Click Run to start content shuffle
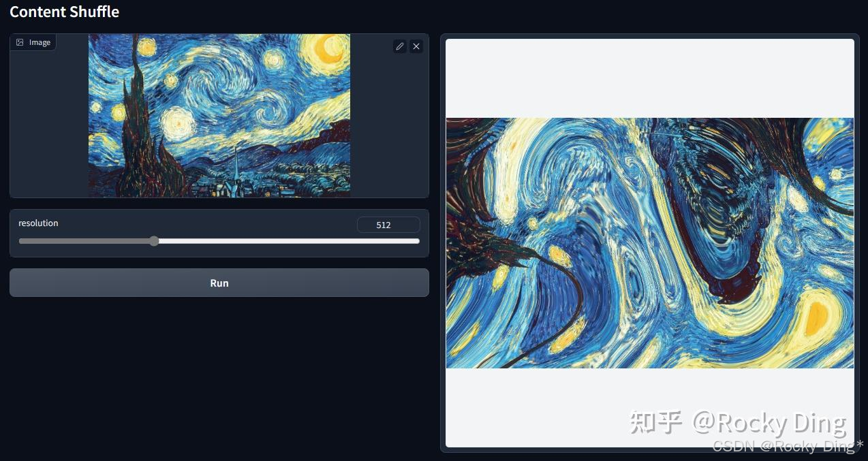 pyautogui.click(x=219, y=283)
